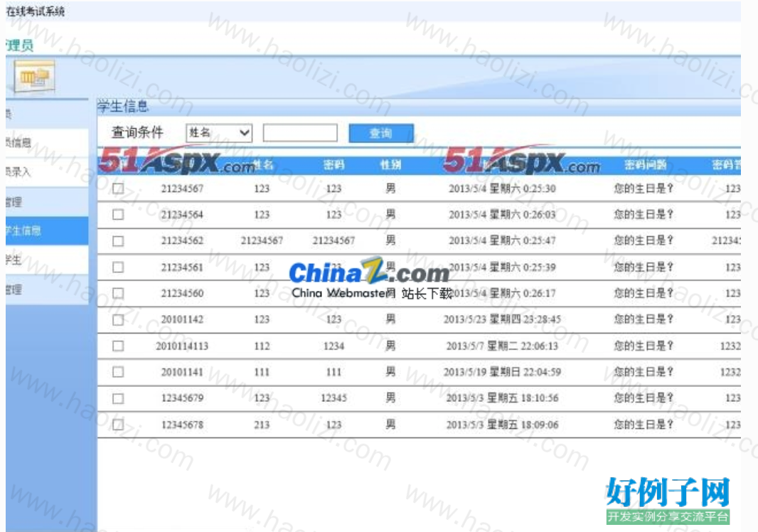Click the name 112 in row 2010114113
The width and height of the screenshot is (758, 532).
[x=262, y=346]
